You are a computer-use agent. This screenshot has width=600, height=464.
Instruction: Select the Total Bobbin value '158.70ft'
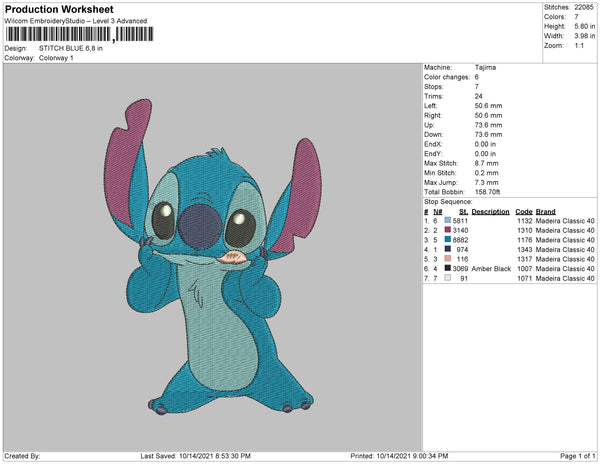point(488,192)
